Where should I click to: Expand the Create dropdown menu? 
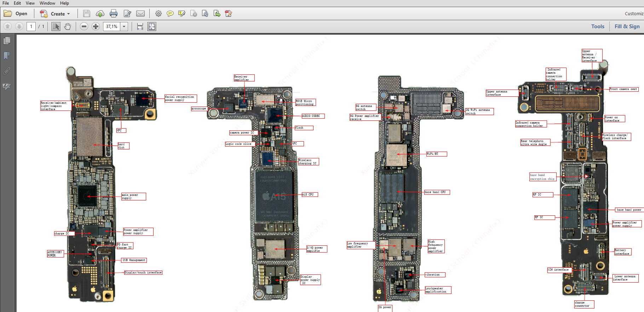[68, 14]
